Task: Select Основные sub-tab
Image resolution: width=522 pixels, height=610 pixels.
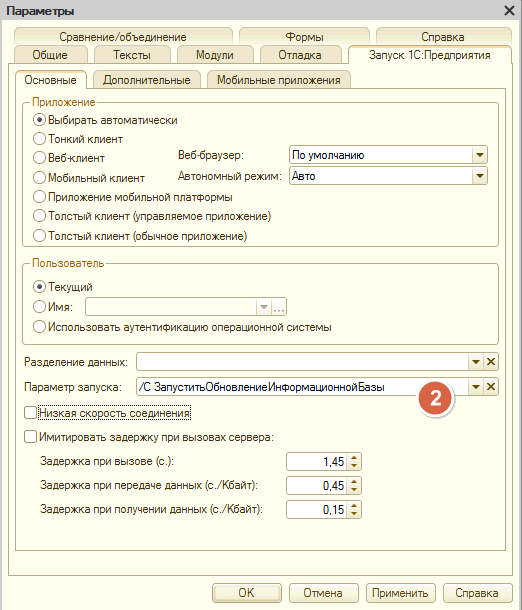Action: [51, 80]
